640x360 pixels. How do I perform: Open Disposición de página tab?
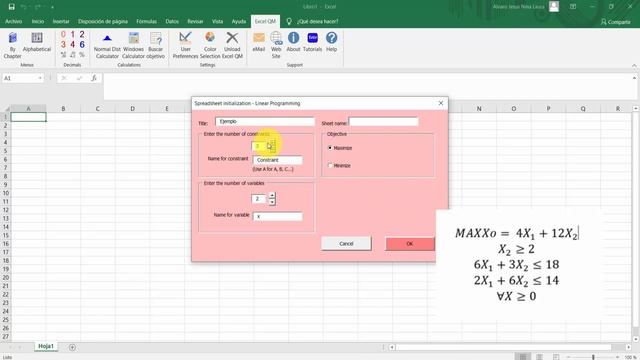pos(103,21)
